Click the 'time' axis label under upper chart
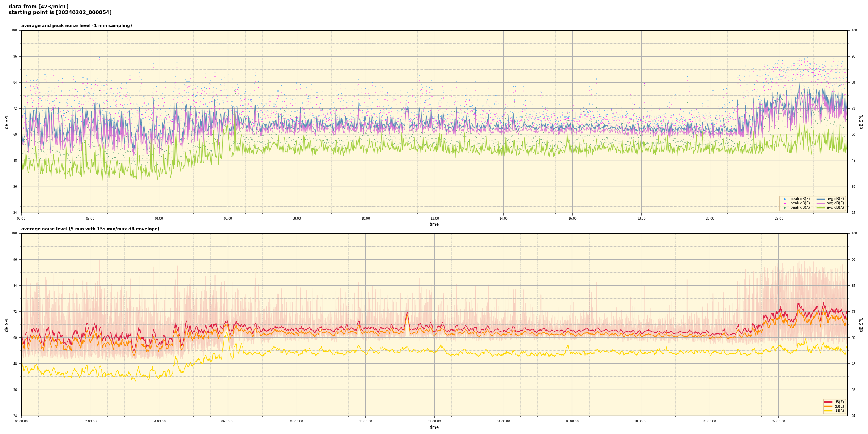868x434 pixels. pos(434,224)
